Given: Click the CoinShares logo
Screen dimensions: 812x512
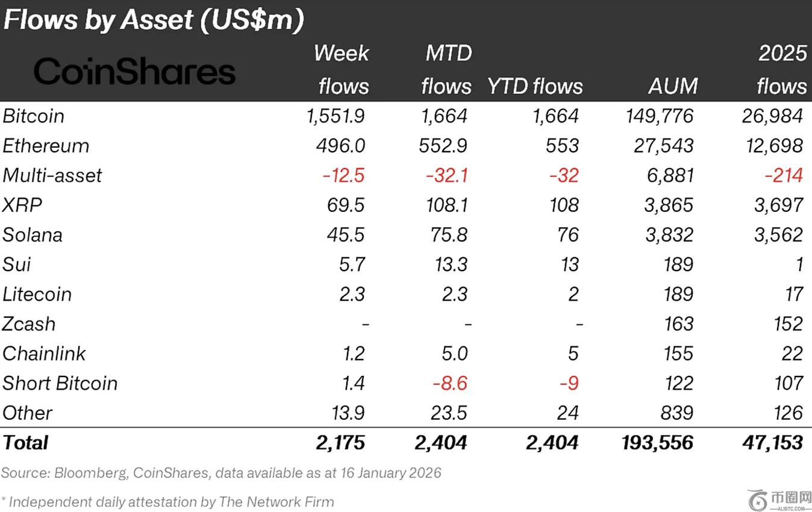Looking at the screenshot, I should [x=134, y=72].
